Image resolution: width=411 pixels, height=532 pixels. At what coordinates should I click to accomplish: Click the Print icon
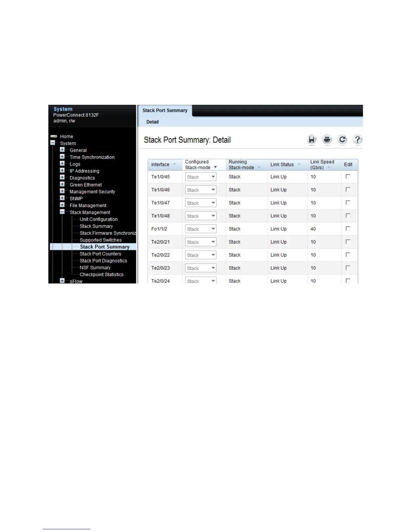click(327, 139)
